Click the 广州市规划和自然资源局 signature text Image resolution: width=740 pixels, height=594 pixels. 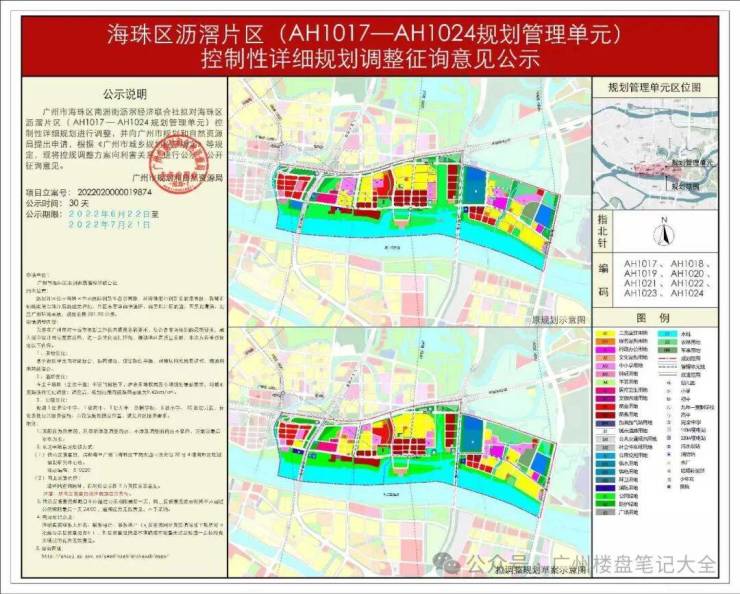[x=177, y=179]
